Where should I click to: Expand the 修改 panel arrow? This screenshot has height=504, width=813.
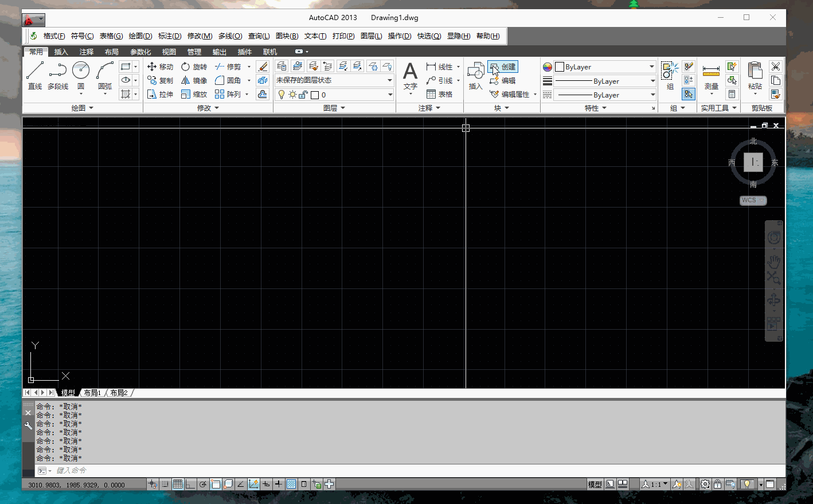tap(217, 108)
